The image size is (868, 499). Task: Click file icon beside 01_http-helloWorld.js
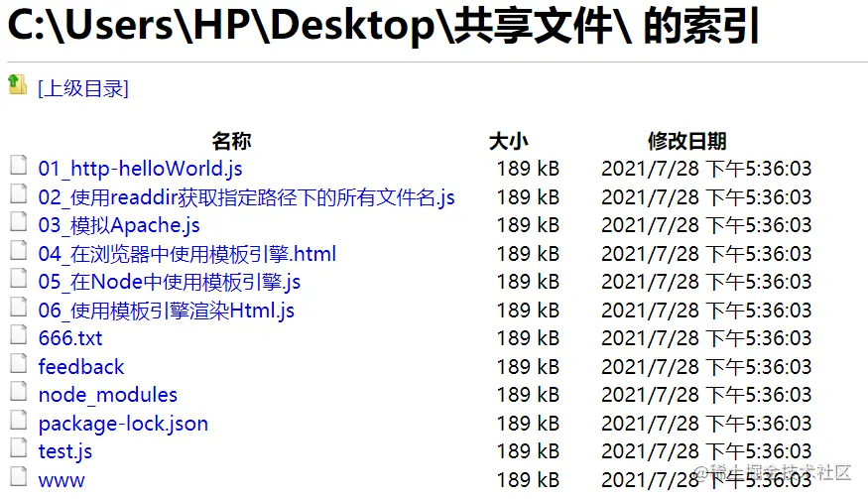tap(18, 165)
